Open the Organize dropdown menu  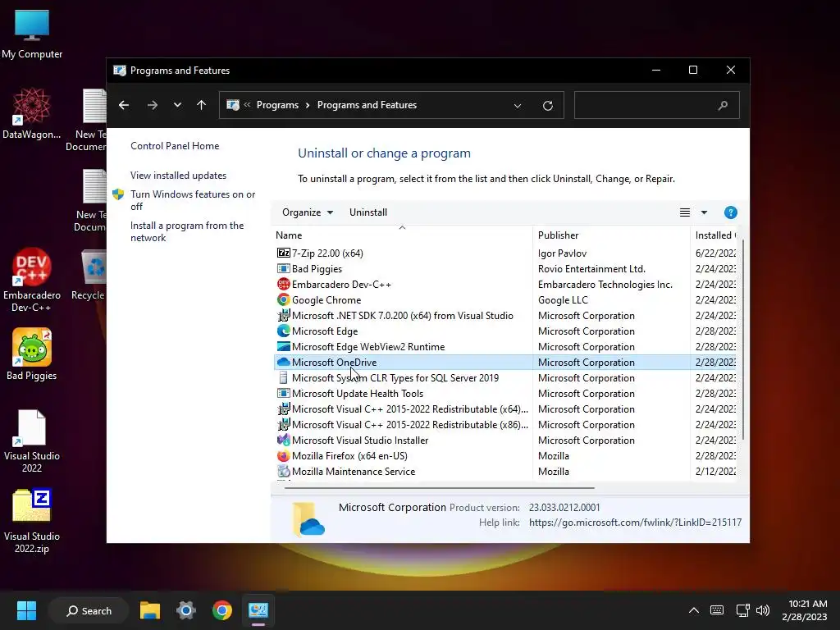[308, 212]
